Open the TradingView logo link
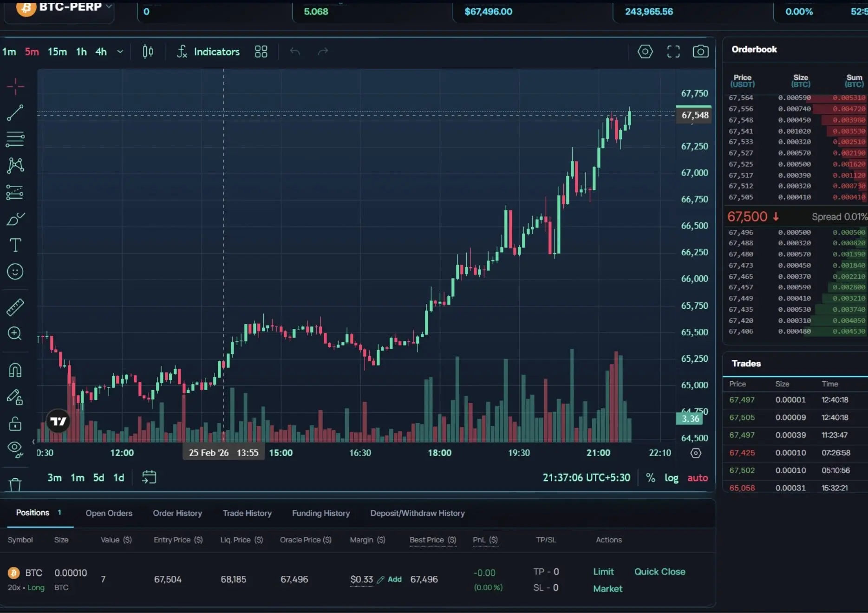The width and height of the screenshot is (868, 613). pyautogui.click(x=58, y=421)
